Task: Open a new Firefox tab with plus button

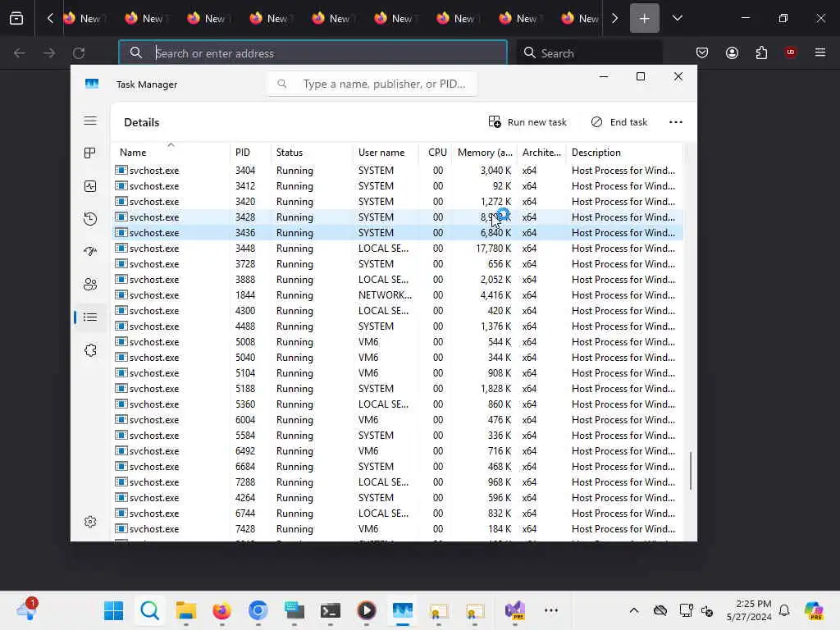Action: pos(645,18)
